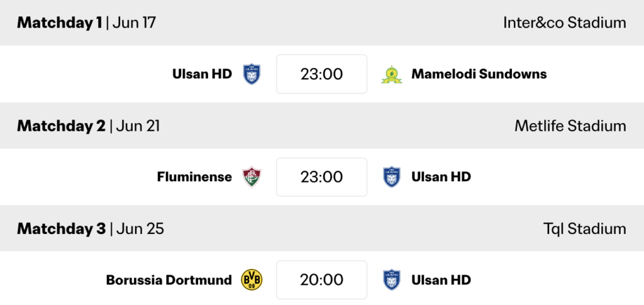The width and height of the screenshot is (644, 305).
Task: Click the 23:00 kickoff box for Ulsan vs Sundowns
Action: [x=321, y=74]
